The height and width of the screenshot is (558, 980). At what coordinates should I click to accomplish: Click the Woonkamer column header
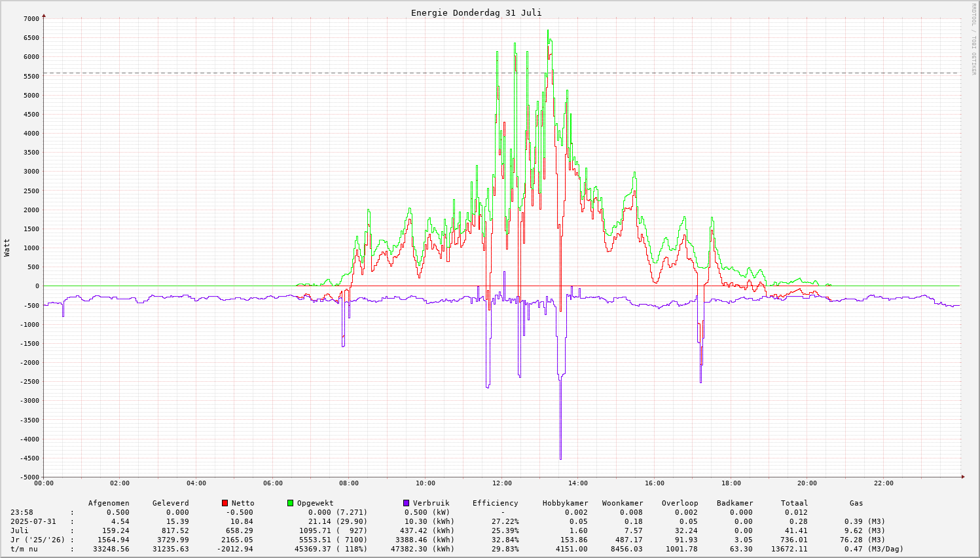click(x=623, y=503)
